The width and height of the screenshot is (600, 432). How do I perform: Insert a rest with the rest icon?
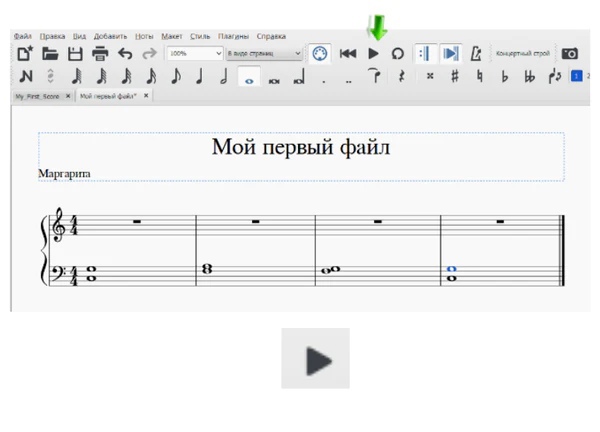(401, 76)
